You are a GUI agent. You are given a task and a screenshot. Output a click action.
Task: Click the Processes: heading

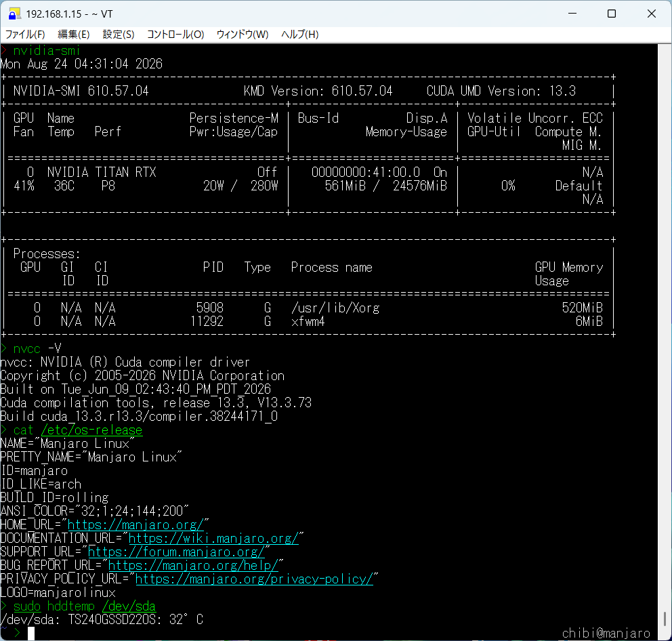coord(47,253)
